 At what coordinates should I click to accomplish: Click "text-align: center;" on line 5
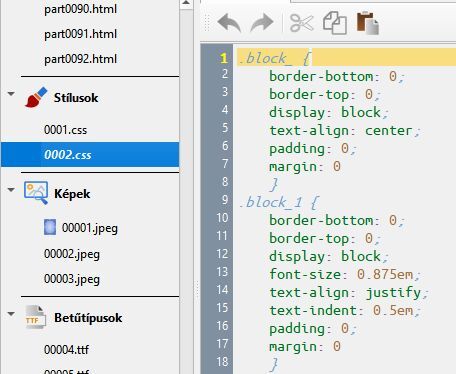point(345,131)
